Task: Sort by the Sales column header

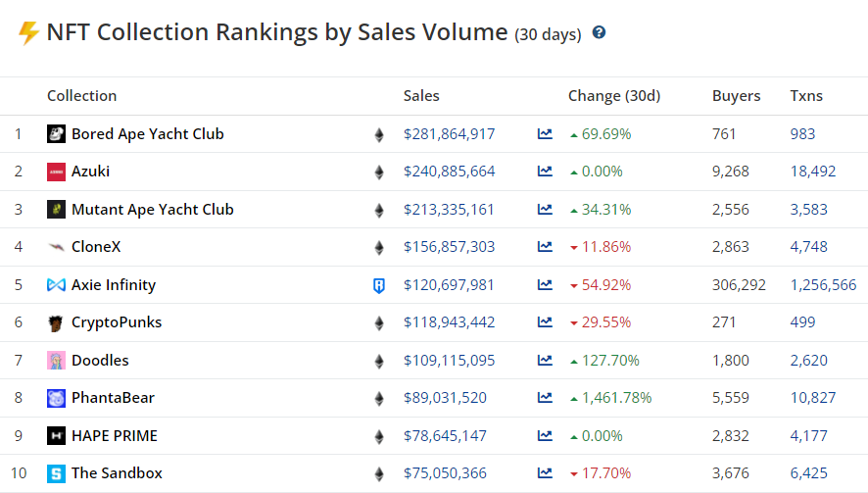Action: [x=421, y=96]
